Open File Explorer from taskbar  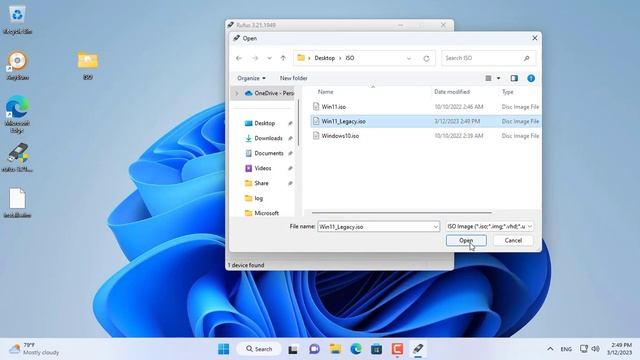[335, 349]
